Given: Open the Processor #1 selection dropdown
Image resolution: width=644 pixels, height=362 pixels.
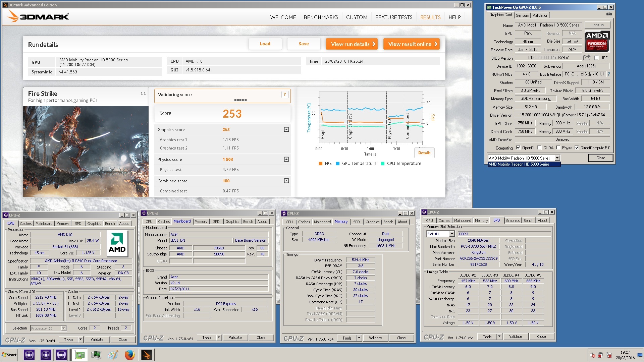Looking at the screenshot, I should (63, 328).
